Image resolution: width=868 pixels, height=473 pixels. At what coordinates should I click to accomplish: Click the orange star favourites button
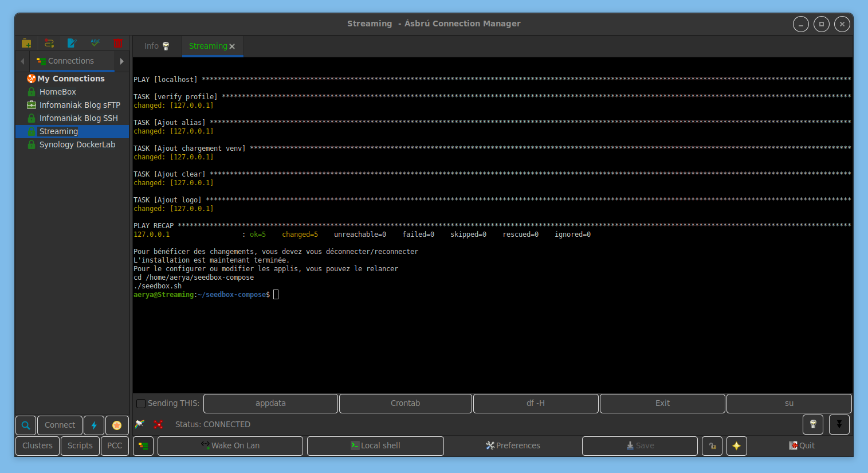(x=117, y=425)
